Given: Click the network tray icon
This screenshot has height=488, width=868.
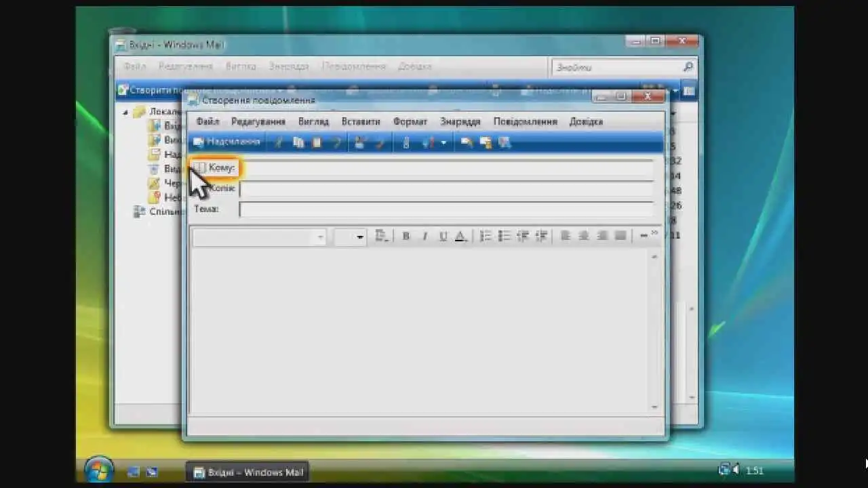Looking at the screenshot, I should coord(724,470).
